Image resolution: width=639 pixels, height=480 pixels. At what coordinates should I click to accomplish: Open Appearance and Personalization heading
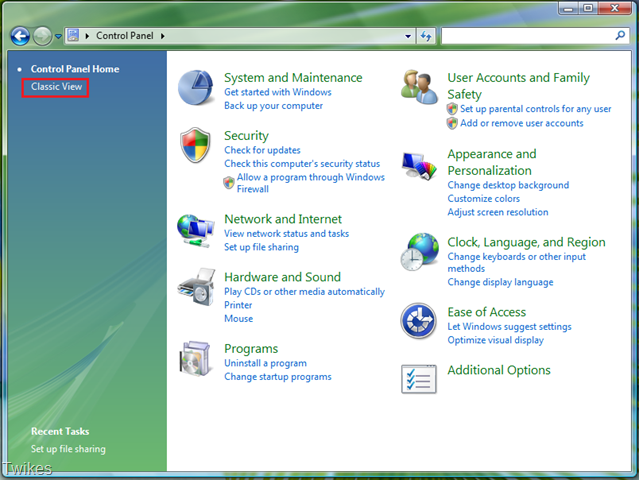click(x=491, y=162)
